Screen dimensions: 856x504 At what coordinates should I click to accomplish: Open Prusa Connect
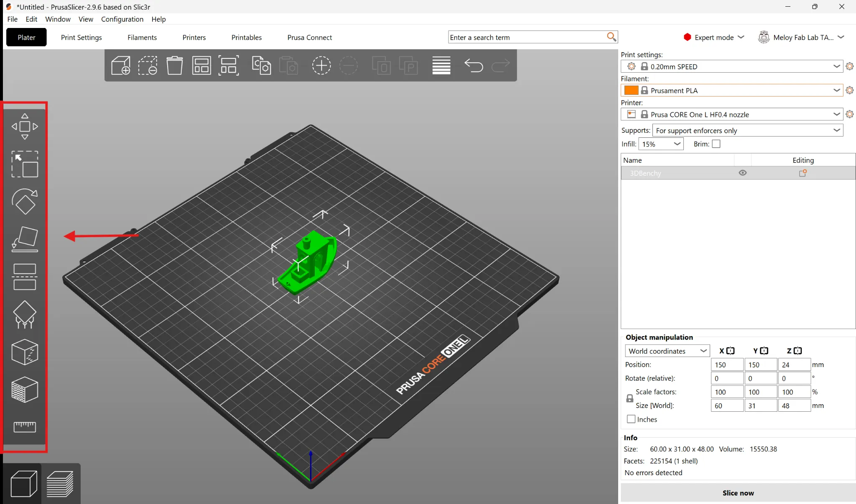click(x=310, y=37)
